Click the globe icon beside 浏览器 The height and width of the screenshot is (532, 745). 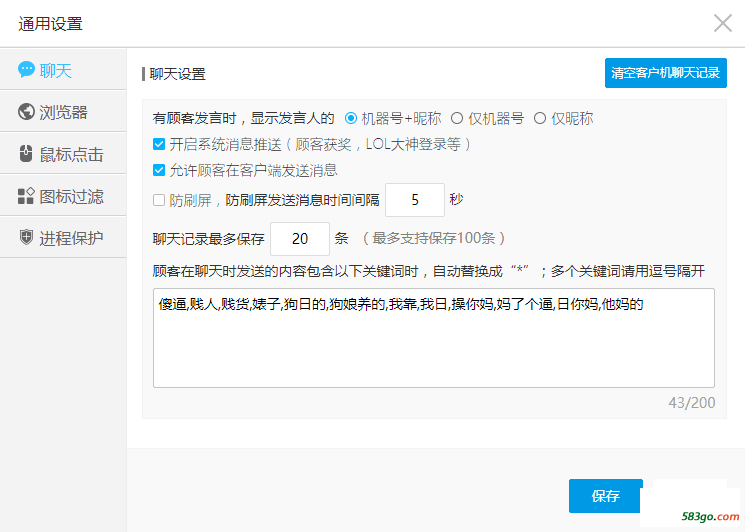click(26, 112)
